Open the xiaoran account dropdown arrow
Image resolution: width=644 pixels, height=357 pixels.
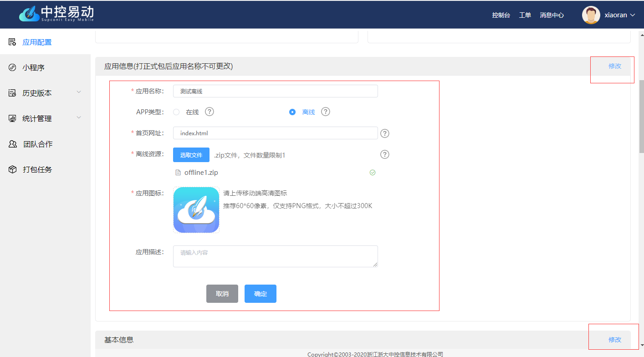point(632,15)
